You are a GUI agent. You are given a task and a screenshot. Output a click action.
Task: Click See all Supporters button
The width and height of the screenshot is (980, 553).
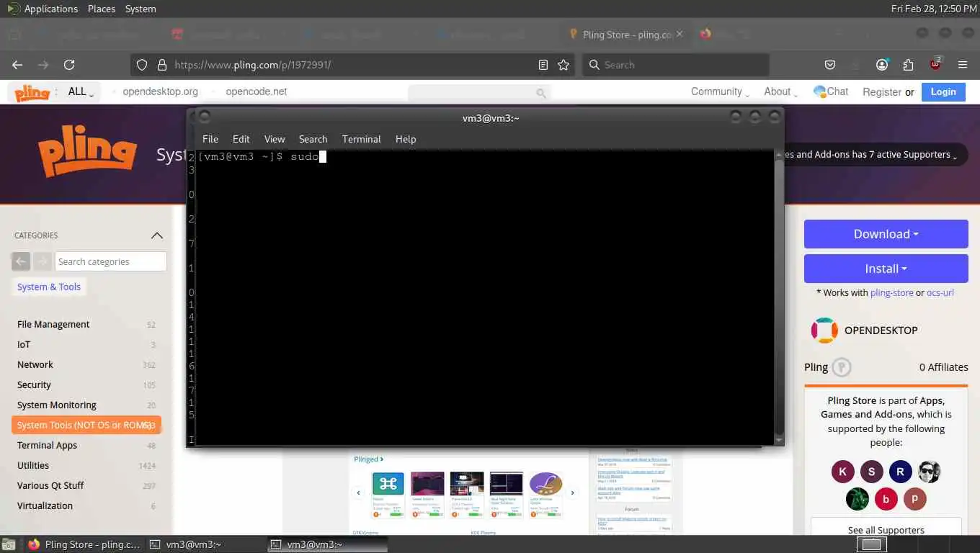point(886,530)
